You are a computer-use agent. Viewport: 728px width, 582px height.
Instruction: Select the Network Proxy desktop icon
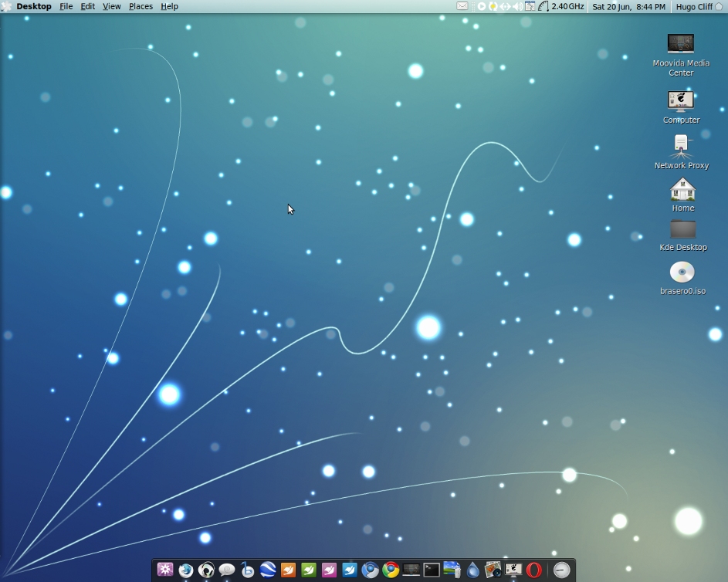pyautogui.click(x=682, y=152)
